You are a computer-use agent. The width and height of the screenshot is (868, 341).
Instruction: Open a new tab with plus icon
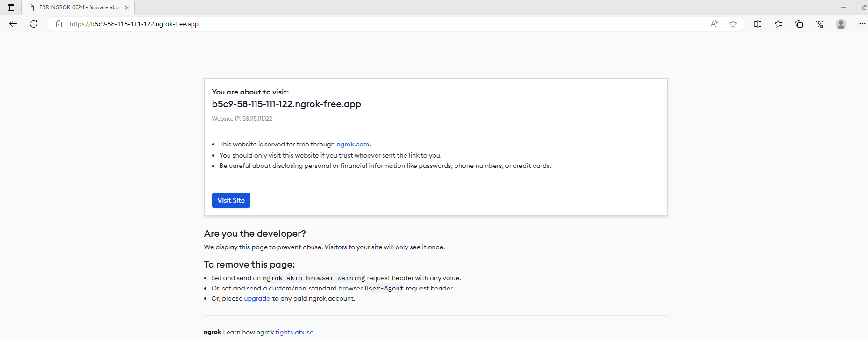(142, 7)
